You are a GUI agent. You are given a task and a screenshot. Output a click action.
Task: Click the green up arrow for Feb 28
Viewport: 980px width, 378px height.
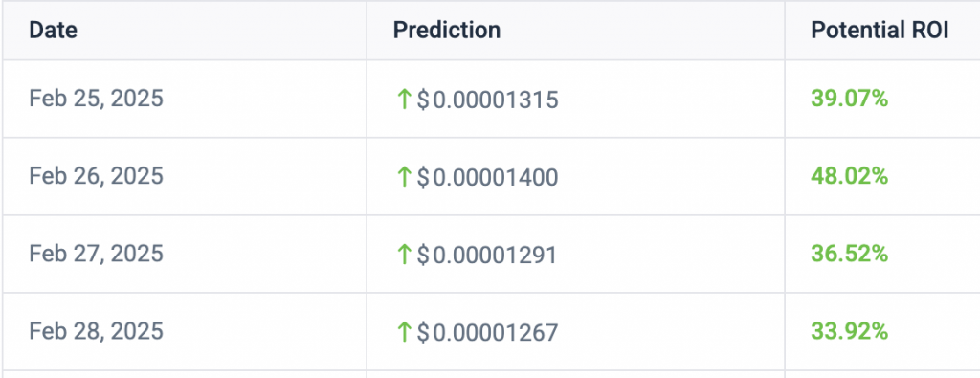point(404,332)
